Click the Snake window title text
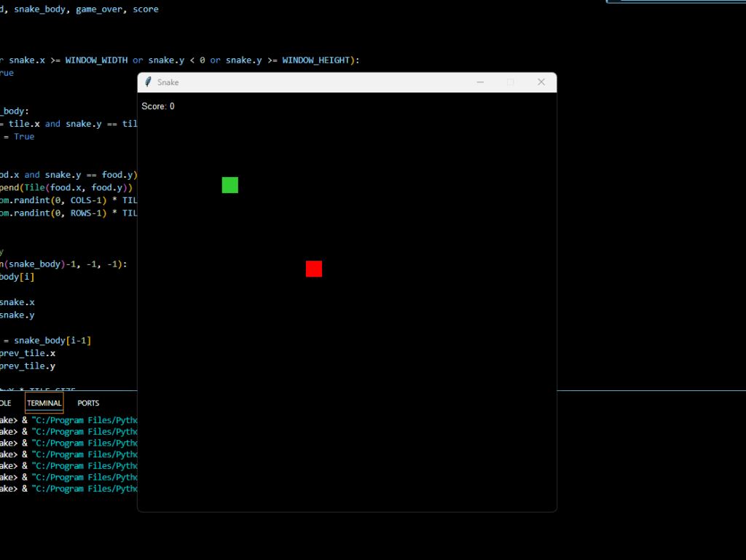Viewport: 746px width, 560px height. click(168, 82)
